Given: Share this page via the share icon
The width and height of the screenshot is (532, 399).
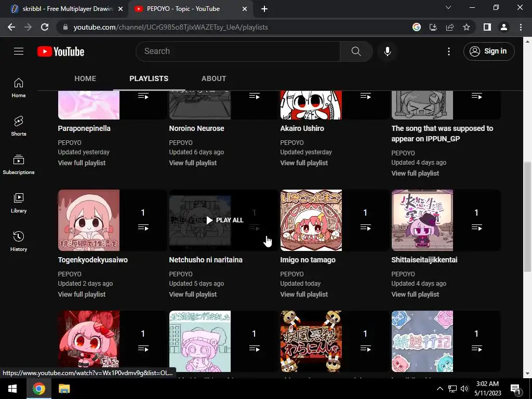Looking at the screenshot, I should click(450, 27).
